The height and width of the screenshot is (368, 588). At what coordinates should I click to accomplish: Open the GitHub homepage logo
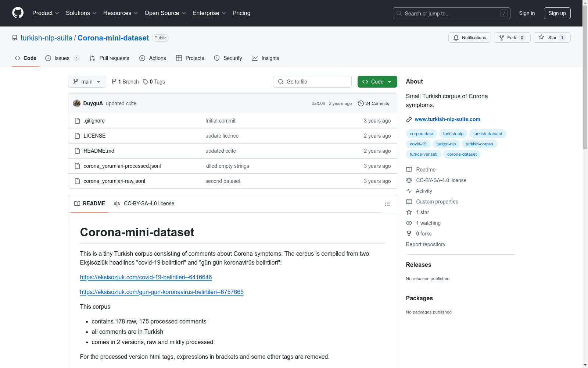(18, 13)
